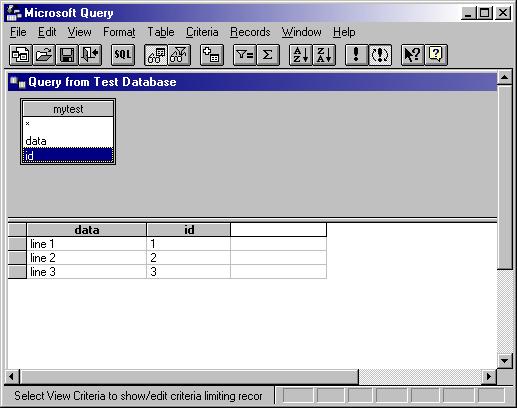Click the horizontal scrollbar left arrow
This screenshot has width=517, height=408.
12,377
